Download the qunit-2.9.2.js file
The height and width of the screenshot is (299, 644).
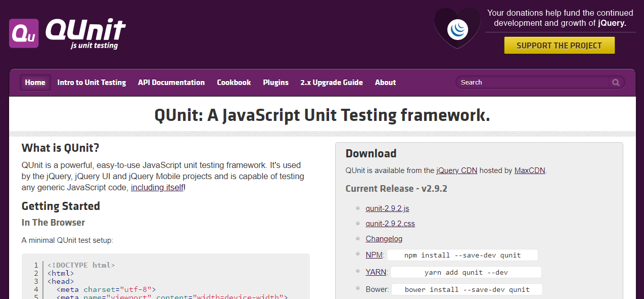(387, 208)
